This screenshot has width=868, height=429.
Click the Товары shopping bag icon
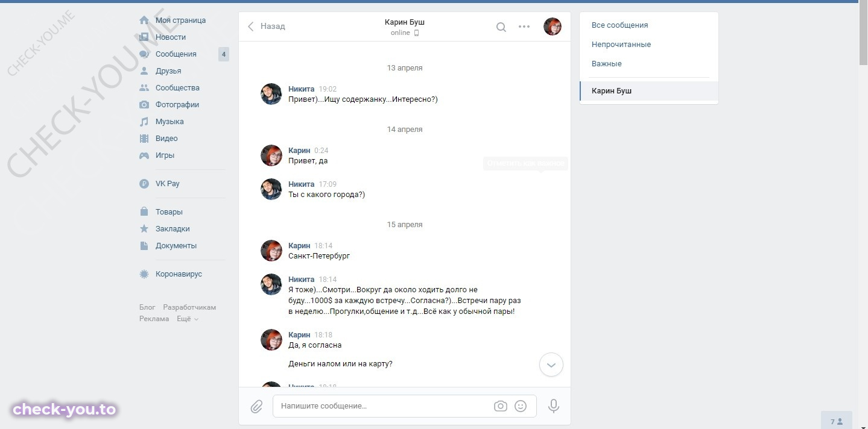pos(144,212)
